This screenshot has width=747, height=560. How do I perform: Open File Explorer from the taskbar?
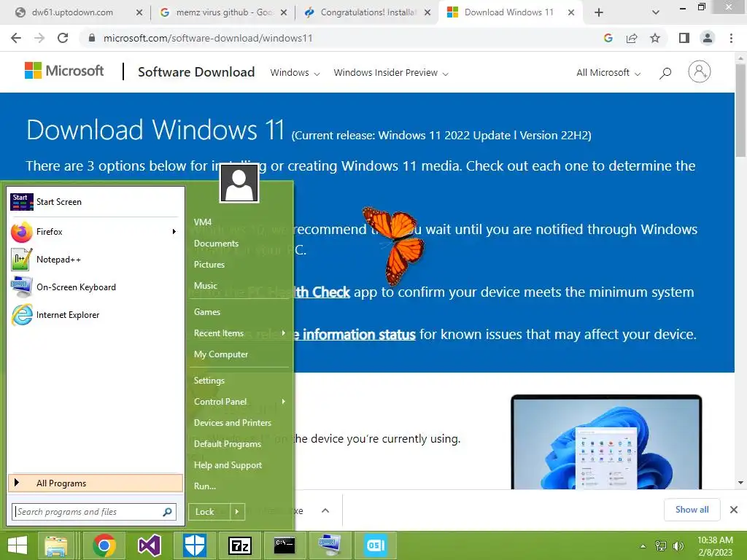click(56, 545)
